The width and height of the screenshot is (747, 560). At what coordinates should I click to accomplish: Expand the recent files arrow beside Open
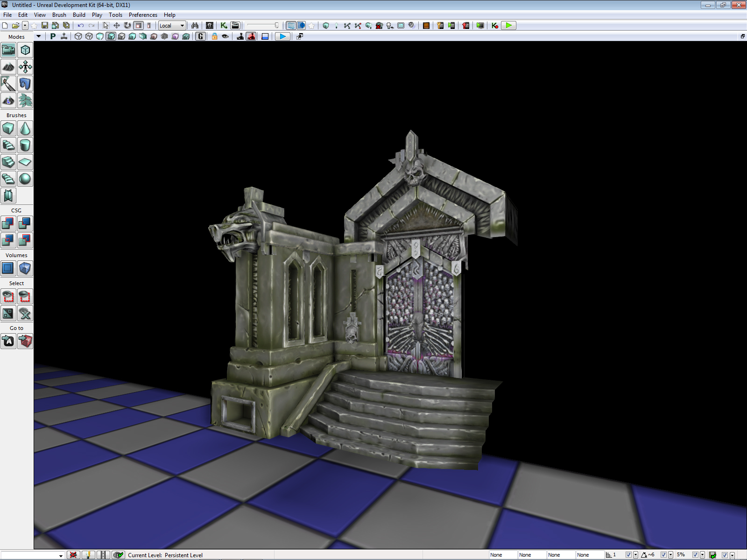[25, 26]
